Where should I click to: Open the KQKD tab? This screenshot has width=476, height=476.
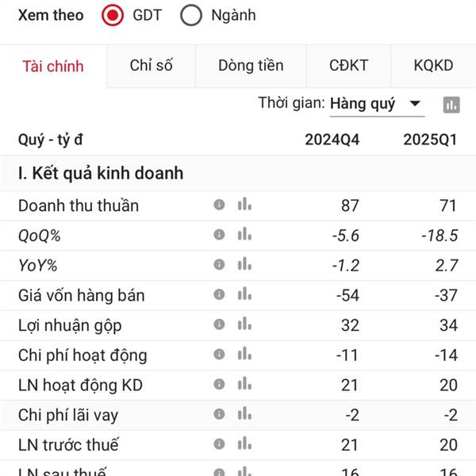click(x=433, y=66)
